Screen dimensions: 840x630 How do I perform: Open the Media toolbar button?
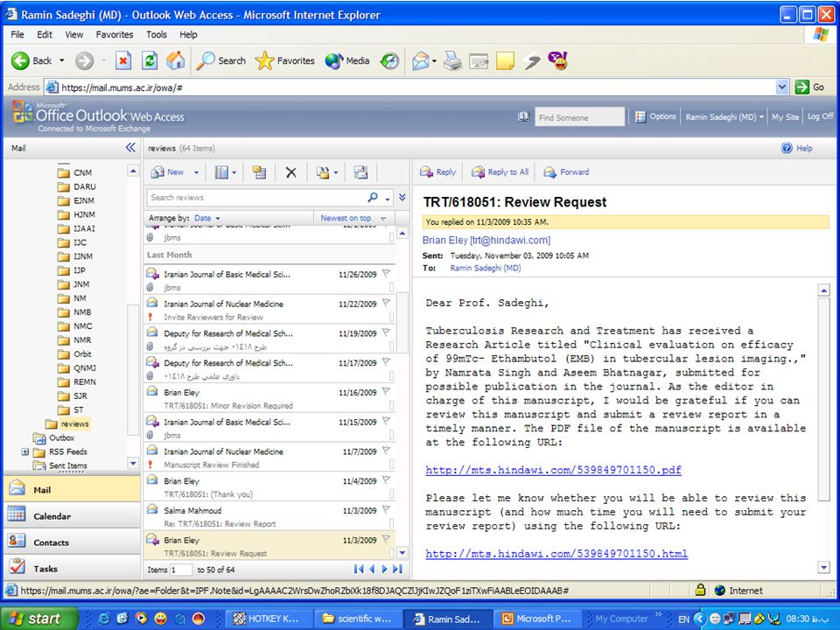347,60
